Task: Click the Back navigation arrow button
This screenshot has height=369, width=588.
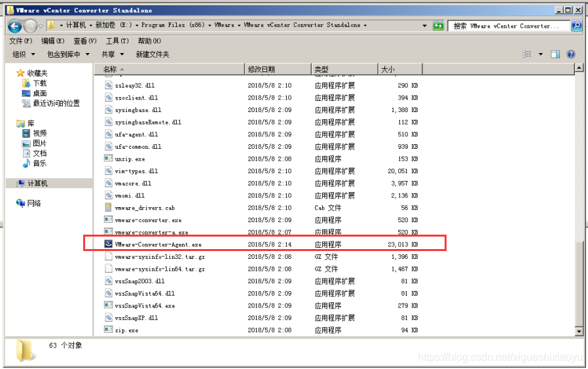Action: click(x=14, y=26)
